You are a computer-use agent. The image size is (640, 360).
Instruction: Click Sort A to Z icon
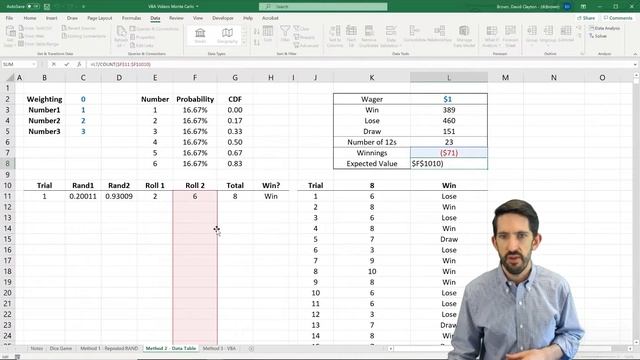coord(256,31)
